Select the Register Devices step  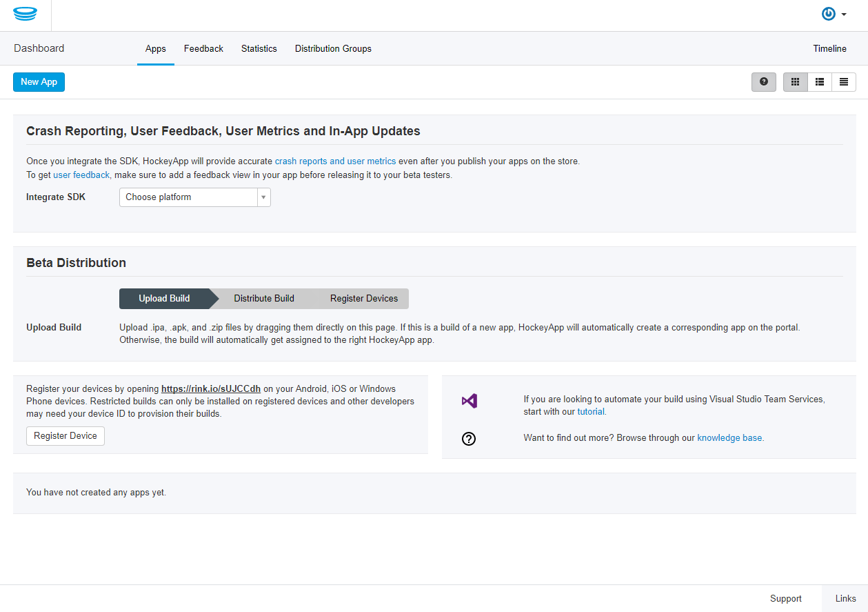pyautogui.click(x=364, y=299)
